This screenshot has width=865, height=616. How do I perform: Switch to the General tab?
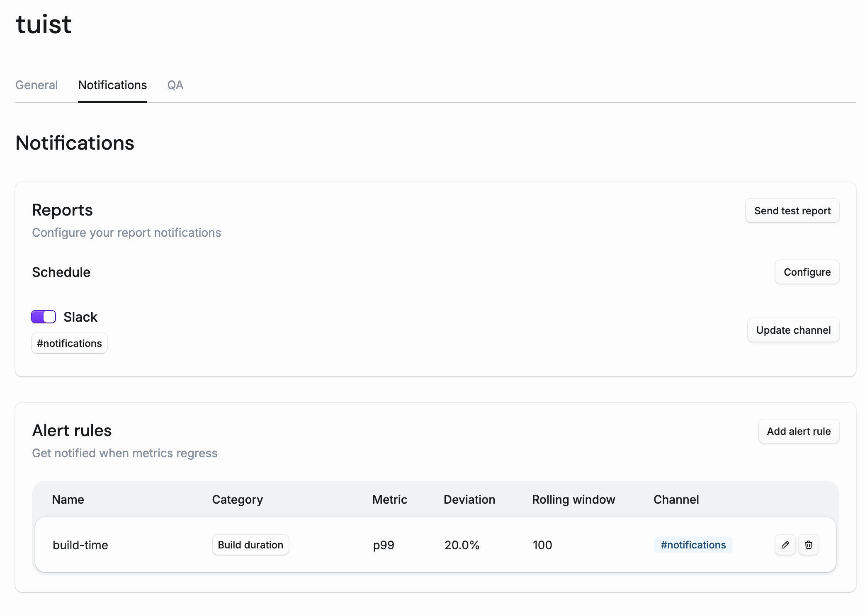36,85
